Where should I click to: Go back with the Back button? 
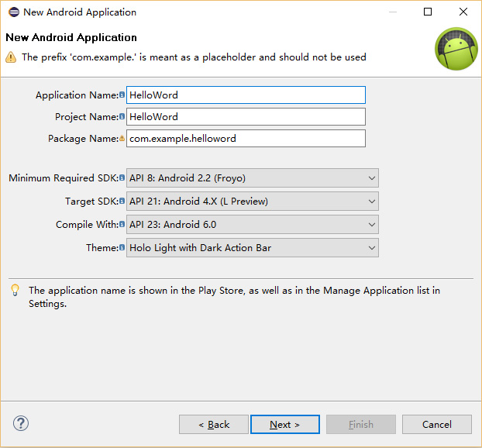214,424
